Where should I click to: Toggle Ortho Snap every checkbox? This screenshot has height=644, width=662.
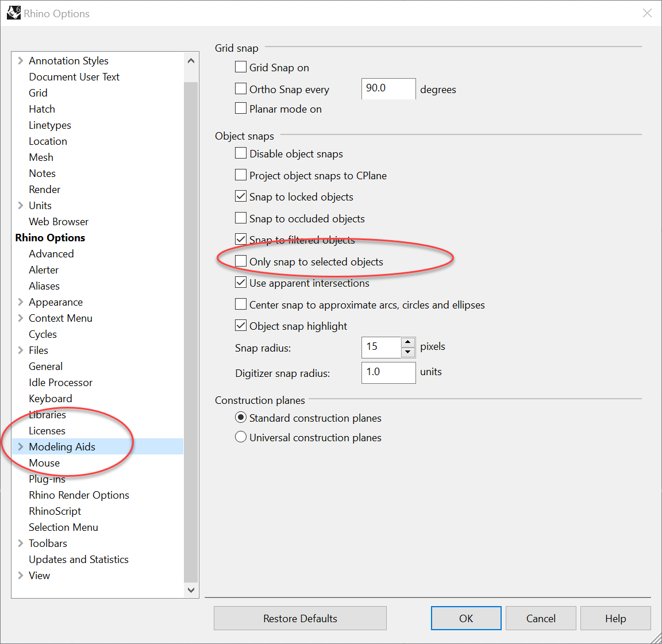pos(241,88)
